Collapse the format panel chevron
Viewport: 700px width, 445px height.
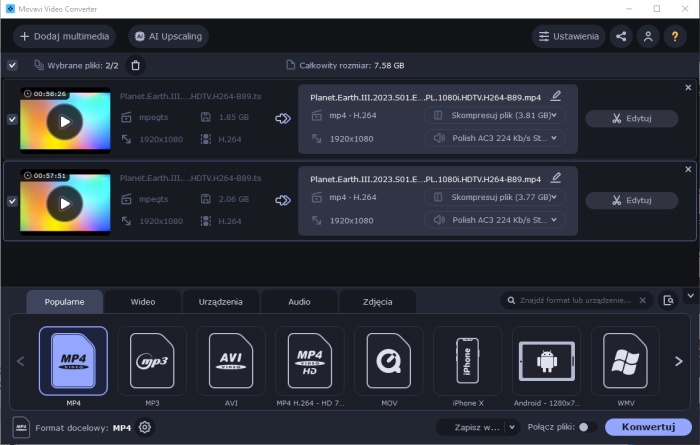point(690,295)
